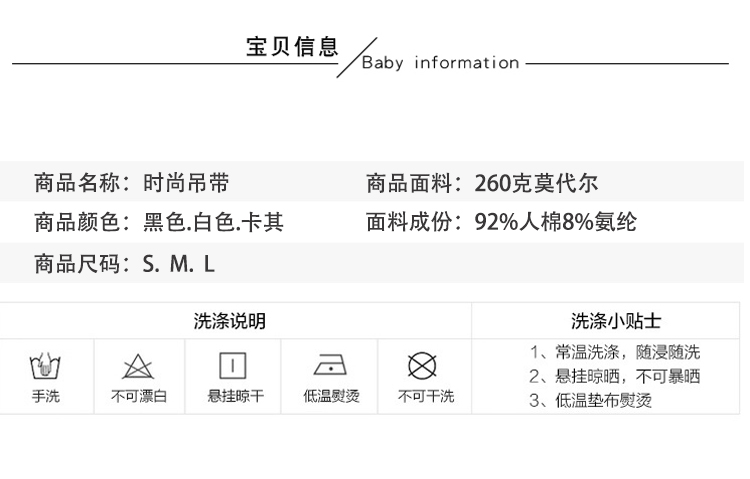This screenshot has width=750, height=479.
Task: Click the color options 黑色.白色.卡其
Action: tap(213, 222)
